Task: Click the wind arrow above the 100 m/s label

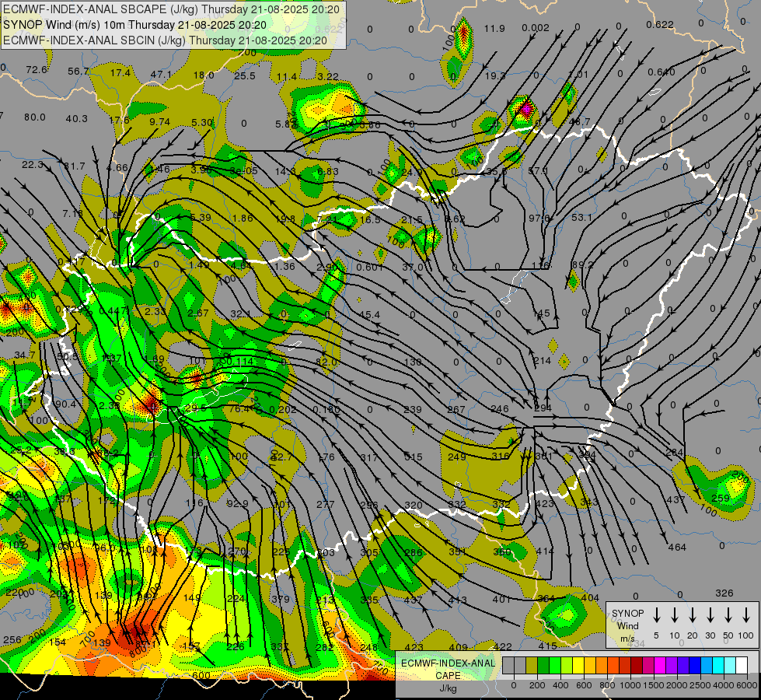Action: tap(746, 615)
